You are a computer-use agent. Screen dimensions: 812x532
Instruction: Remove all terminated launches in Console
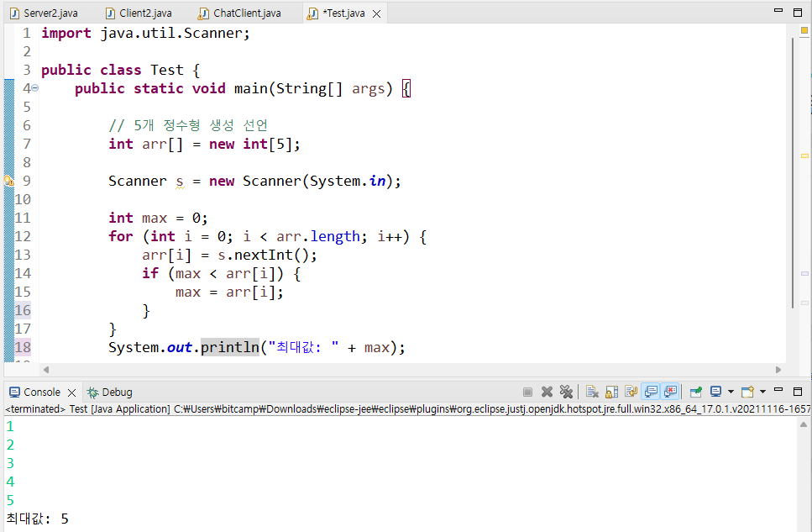tap(566, 392)
